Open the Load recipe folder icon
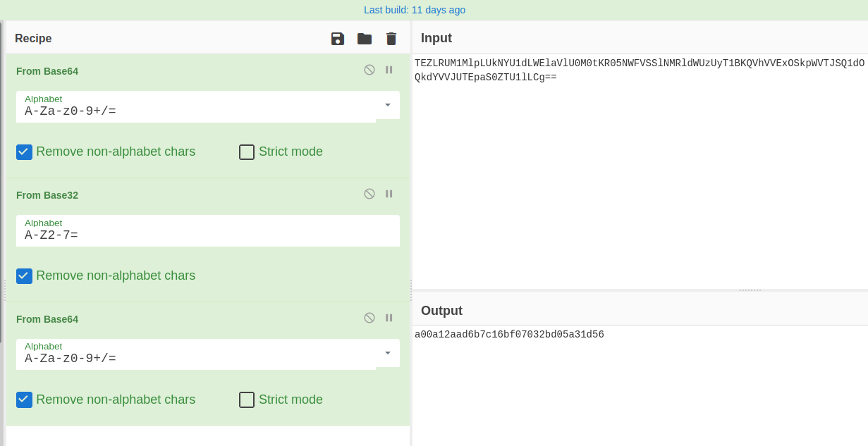 coord(365,39)
